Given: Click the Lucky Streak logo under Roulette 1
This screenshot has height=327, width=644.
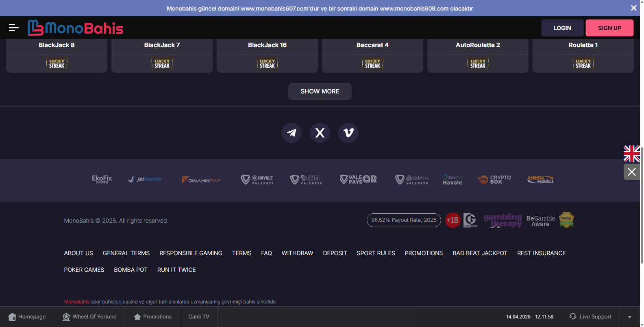Looking at the screenshot, I should [x=583, y=64].
